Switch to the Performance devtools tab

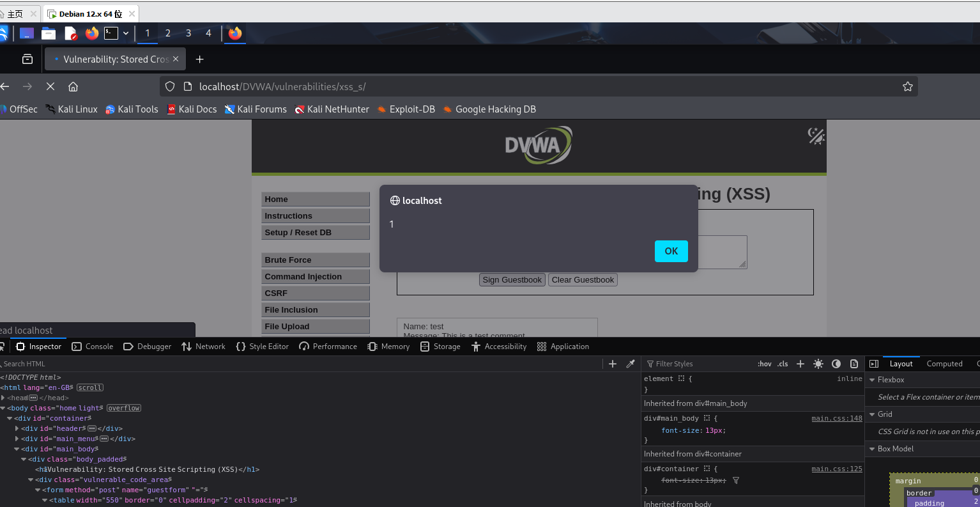(328, 347)
